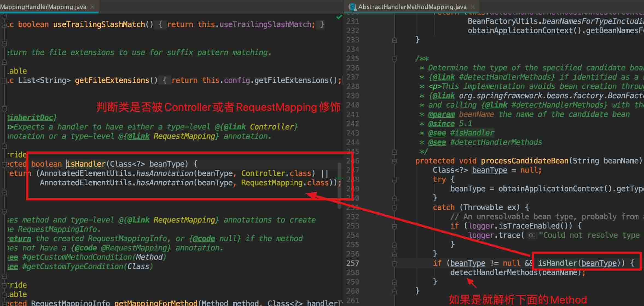Switch to the AbstractHandlerMethodMapping.java tab
This screenshot has width=644, height=306.
coord(412,7)
